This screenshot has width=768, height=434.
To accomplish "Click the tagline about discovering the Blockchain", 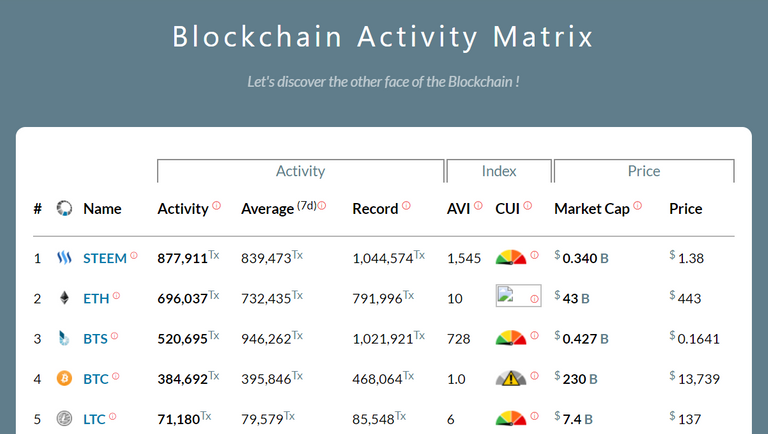I will [x=383, y=81].
